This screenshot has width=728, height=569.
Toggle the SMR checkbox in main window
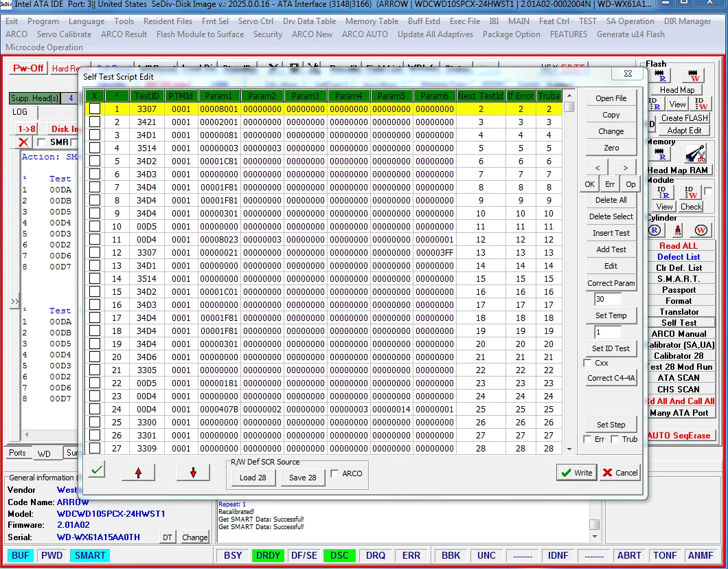(41, 142)
